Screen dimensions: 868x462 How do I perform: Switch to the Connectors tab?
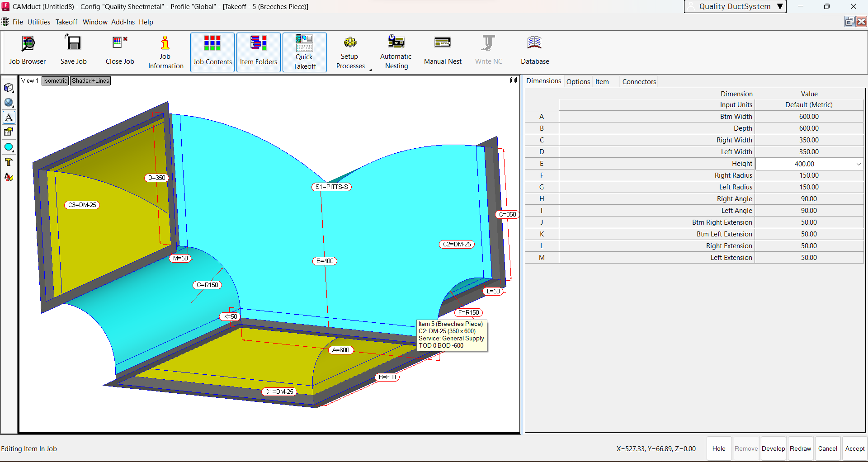pos(639,81)
